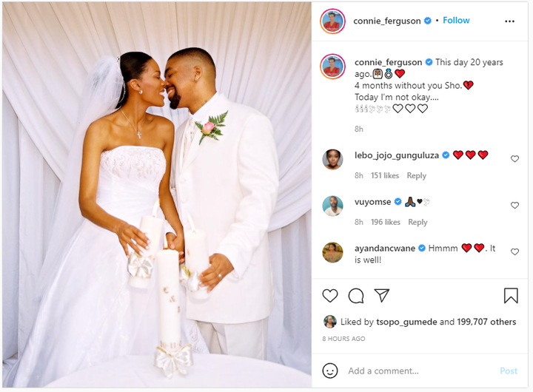The width and height of the screenshot is (533, 392).
Task: Reply to vuyomse's comment
Action: (418, 222)
